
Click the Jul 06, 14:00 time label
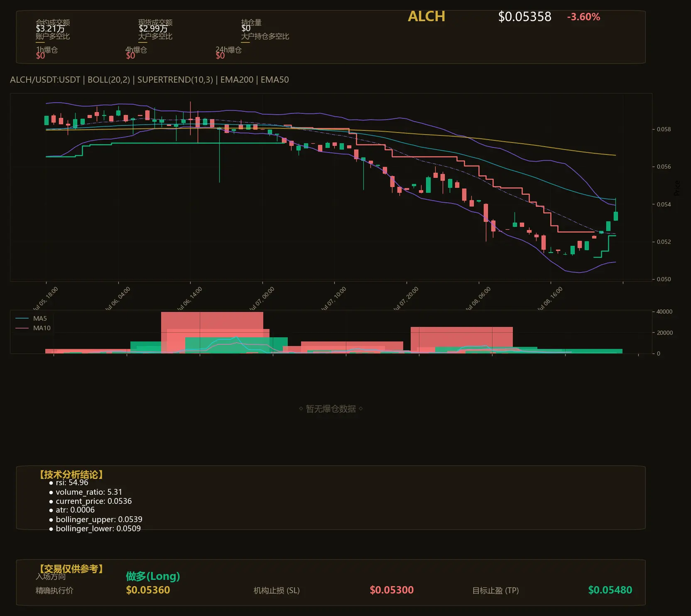click(x=189, y=298)
